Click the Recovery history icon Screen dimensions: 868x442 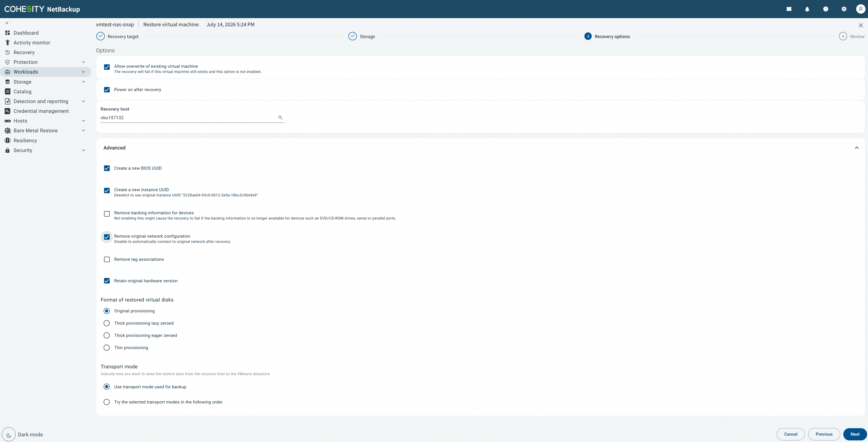(7, 52)
